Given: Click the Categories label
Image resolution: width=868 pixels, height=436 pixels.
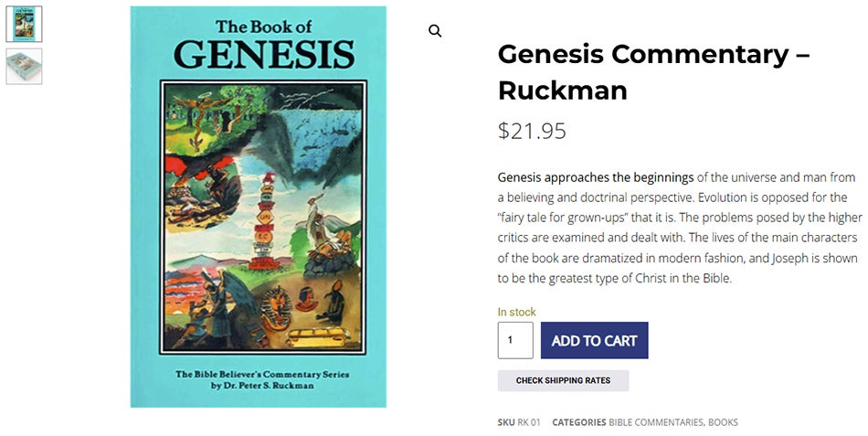Looking at the screenshot, I should tap(579, 422).
